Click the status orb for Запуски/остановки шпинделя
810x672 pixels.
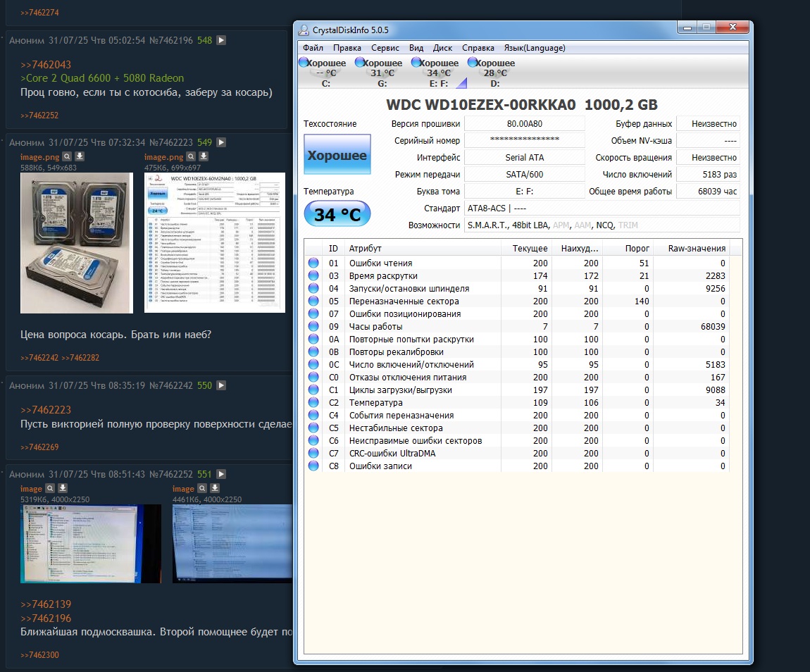pos(313,288)
